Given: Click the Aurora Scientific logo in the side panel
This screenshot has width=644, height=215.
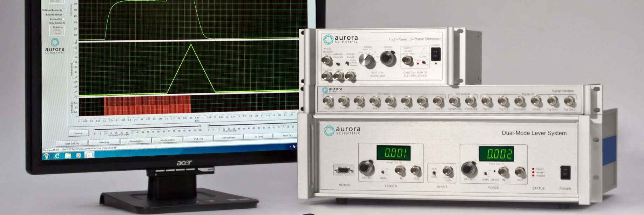Looking at the screenshot, I should coord(55,46).
